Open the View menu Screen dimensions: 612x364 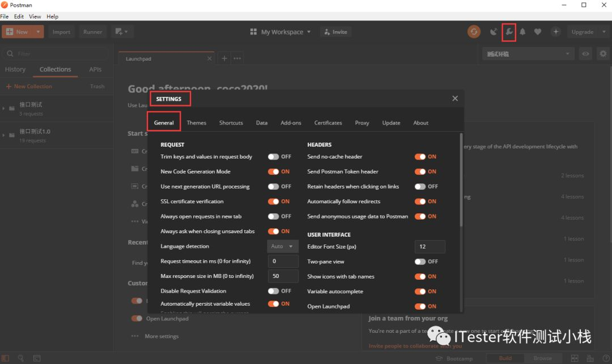click(35, 16)
